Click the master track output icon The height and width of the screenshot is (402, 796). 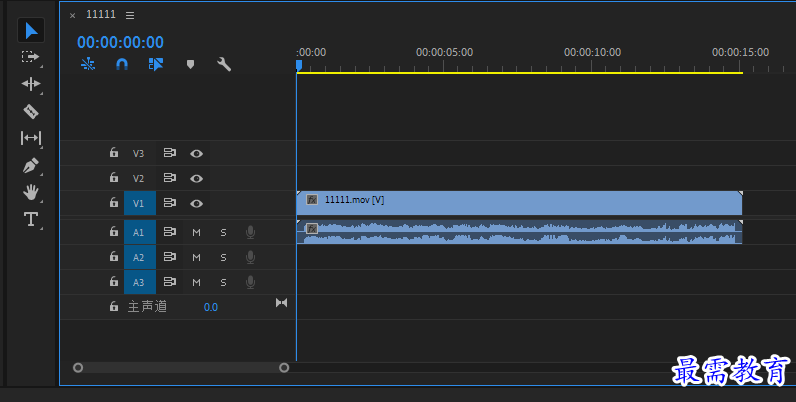pos(281,303)
